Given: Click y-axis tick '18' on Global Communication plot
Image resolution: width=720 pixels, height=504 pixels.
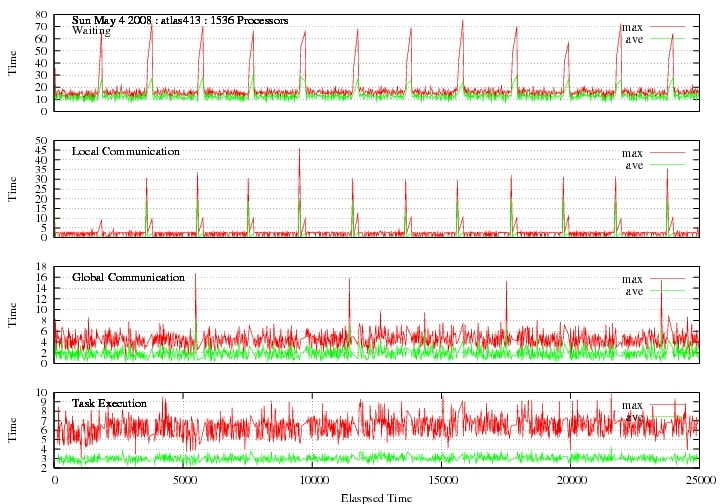Looking at the screenshot, I should pos(41,267).
